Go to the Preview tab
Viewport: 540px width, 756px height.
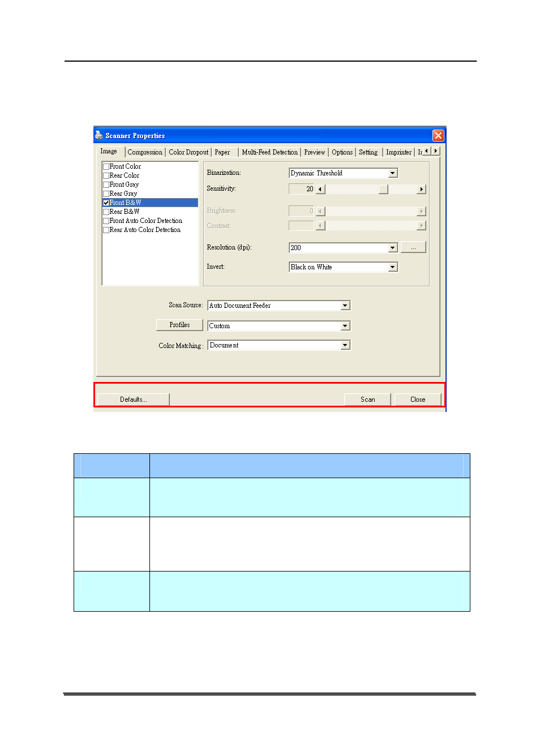(314, 152)
